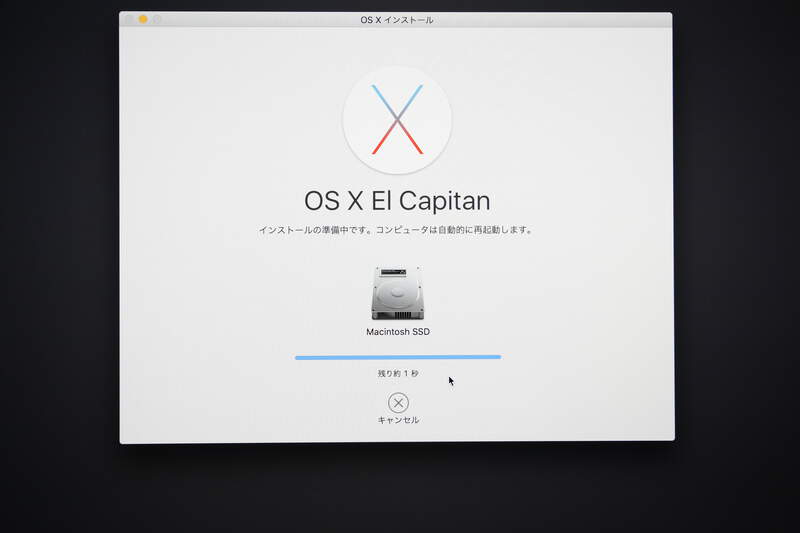Click the OS X インストール window title
Image resolution: width=800 pixels, height=533 pixels.
coord(397,20)
